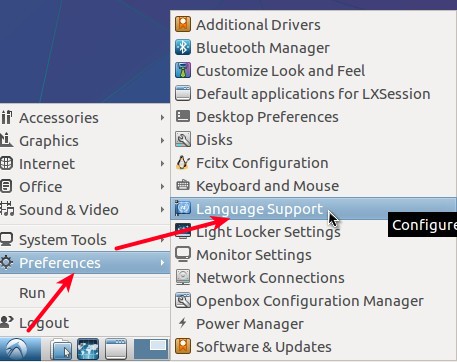The height and width of the screenshot is (362, 457).
Task: Open Power Manager entry
Action: [x=313, y=324]
